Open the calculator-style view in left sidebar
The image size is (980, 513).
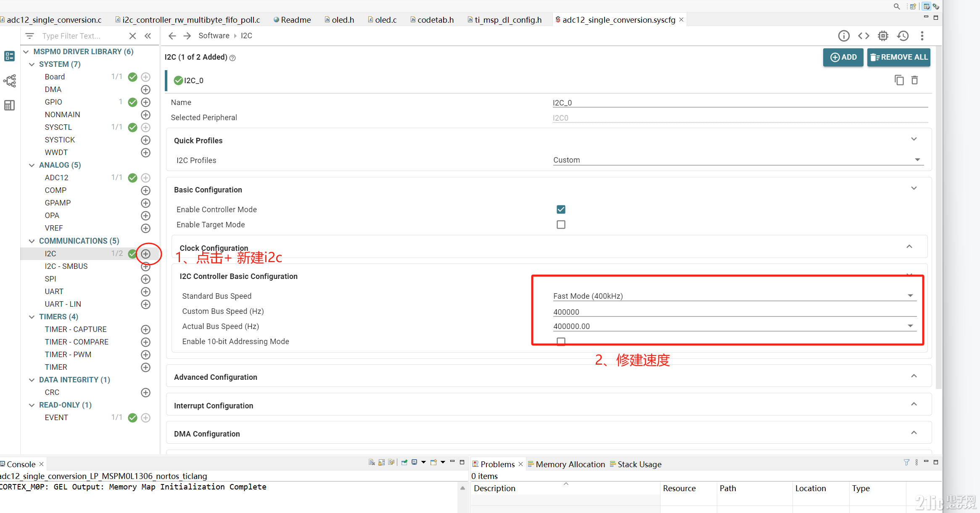pyautogui.click(x=9, y=105)
